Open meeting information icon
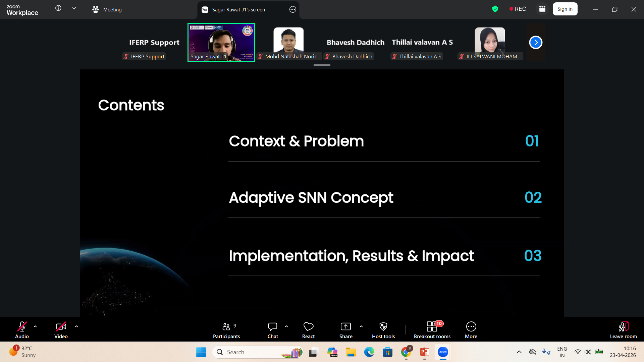Viewport: 644px width, 362px height. [58, 8]
